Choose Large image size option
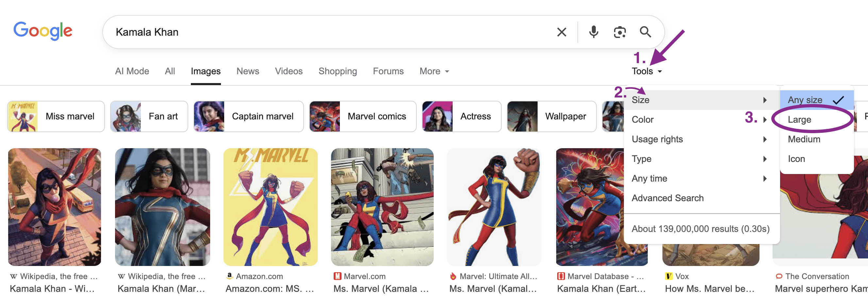Viewport: 868px width, 299px height. coord(799,119)
